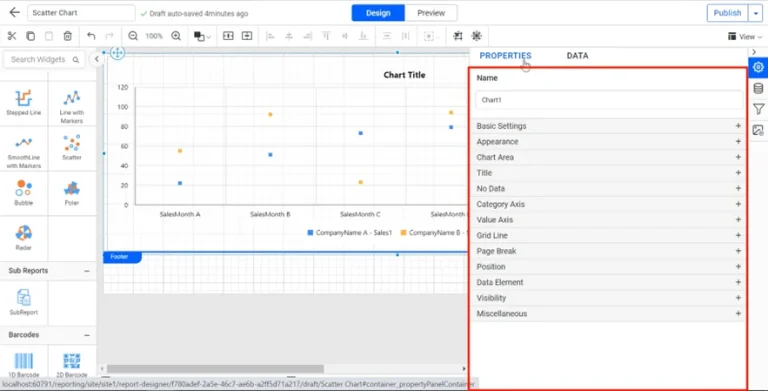Open the sizing options dropdown icon
The width and height of the screenshot is (768, 391).
click(x=432, y=36)
